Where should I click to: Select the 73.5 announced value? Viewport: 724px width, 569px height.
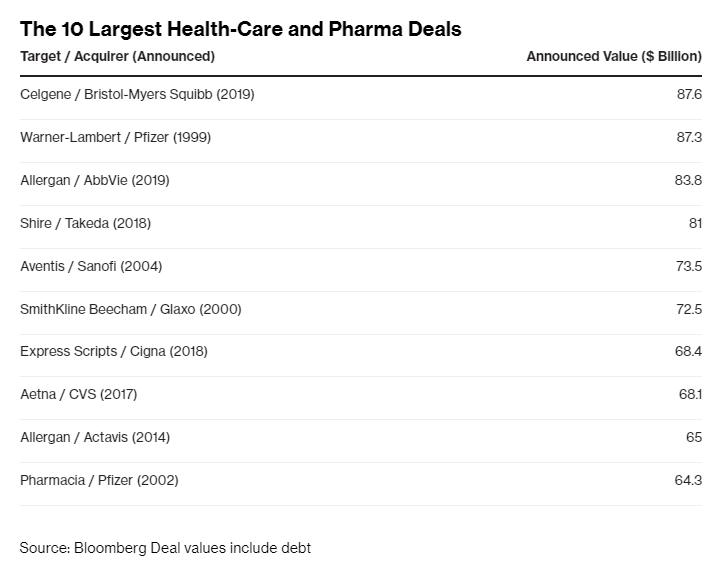click(x=689, y=266)
